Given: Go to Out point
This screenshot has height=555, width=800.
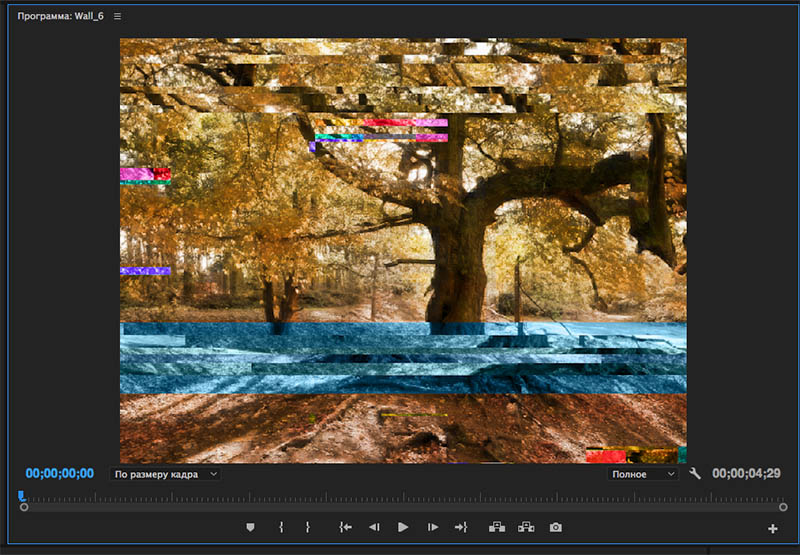Looking at the screenshot, I should pos(461,527).
